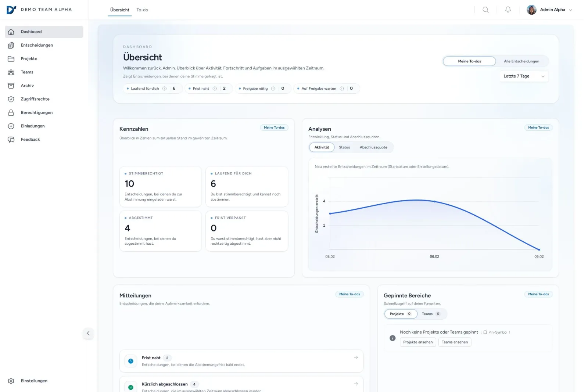The height and width of the screenshot is (392, 588).
Task: Open the Entscheidungen section in the sidebar
Action: click(37, 45)
